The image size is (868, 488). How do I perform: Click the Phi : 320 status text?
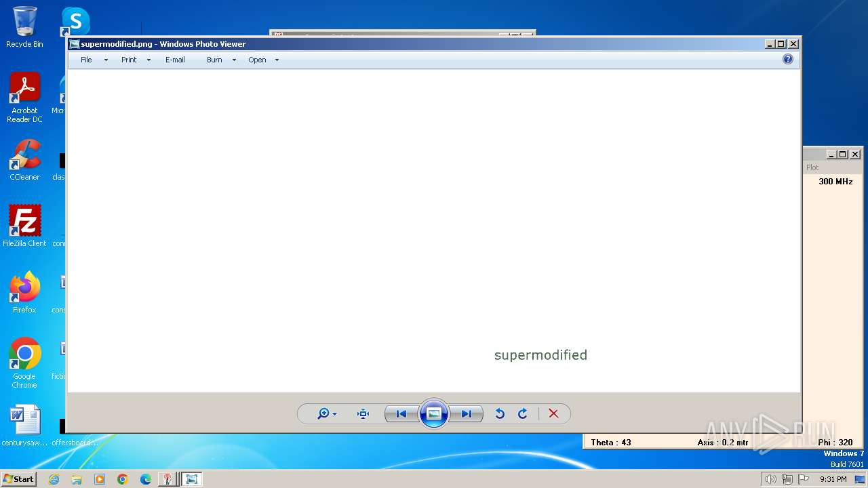pos(835,443)
